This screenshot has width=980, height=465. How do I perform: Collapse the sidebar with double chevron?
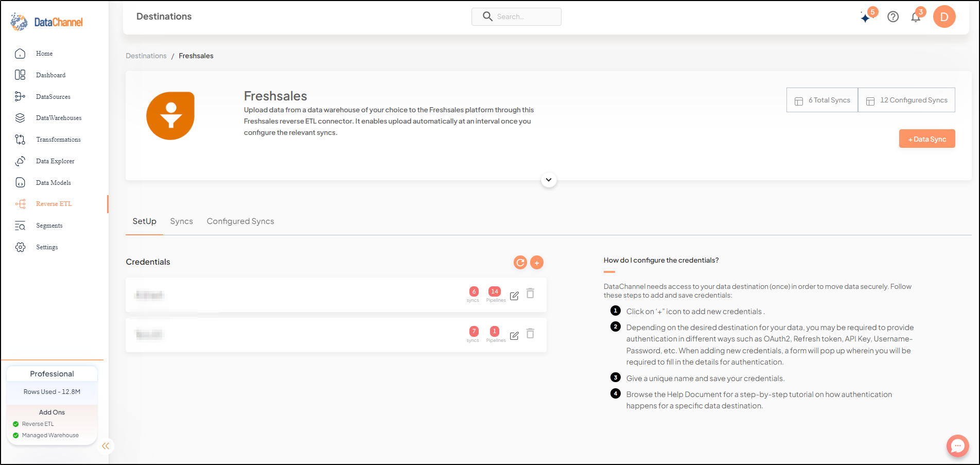pos(106,446)
